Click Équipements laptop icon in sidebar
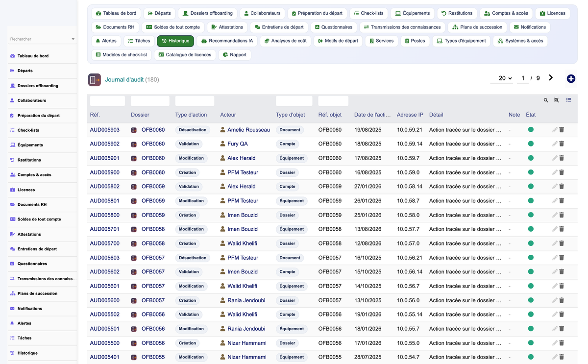This screenshot has width=588, height=364. point(12,145)
